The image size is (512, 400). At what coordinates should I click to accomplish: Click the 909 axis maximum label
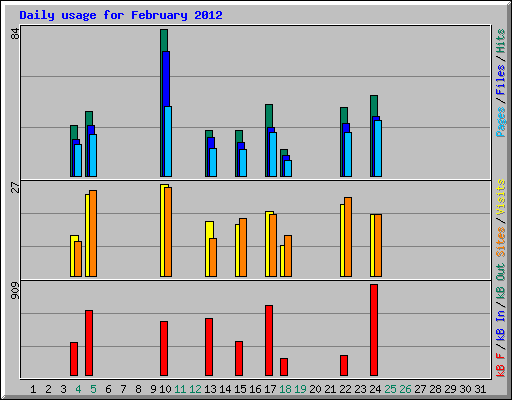coord(15,290)
